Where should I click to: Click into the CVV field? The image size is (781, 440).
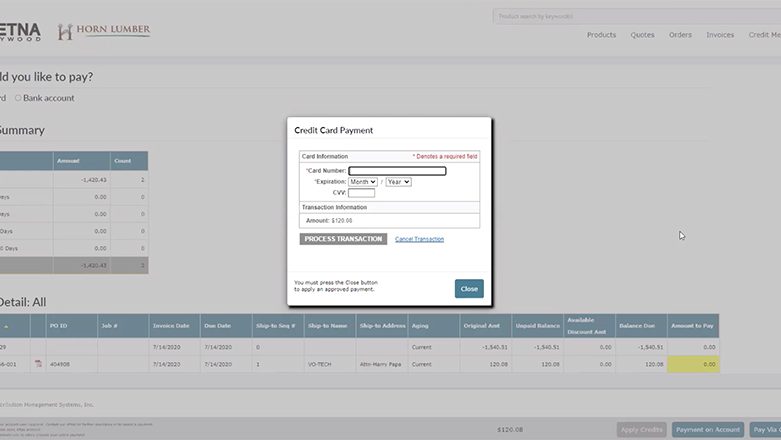click(x=361, y=193)
